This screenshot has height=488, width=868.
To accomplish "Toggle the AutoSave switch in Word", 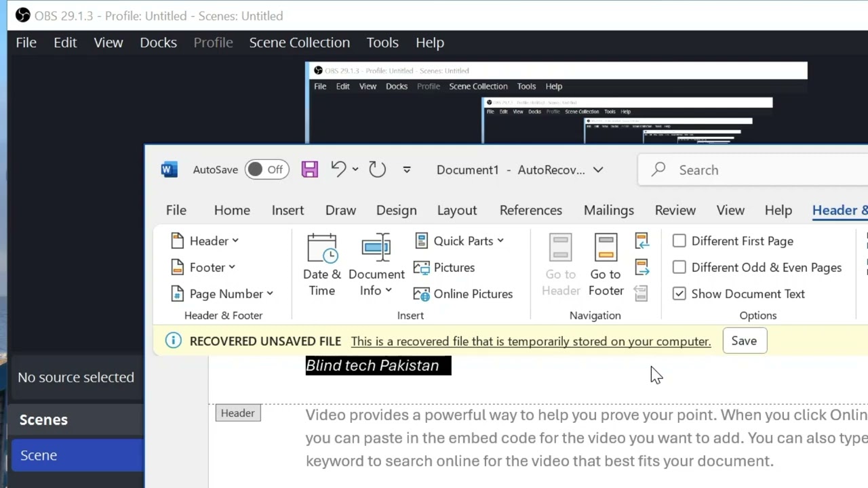I will pyautogui.click(x=267, y=169).
